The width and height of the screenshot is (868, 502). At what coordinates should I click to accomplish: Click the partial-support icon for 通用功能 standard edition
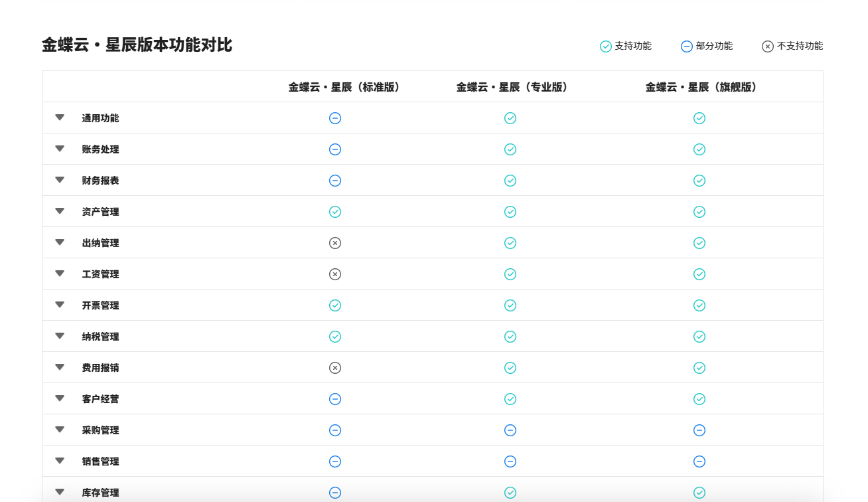coord(335,118)
